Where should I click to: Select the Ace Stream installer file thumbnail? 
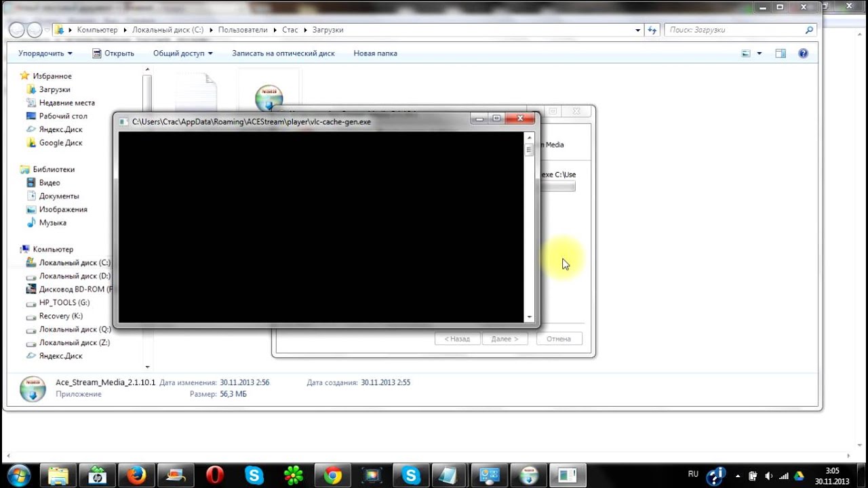tap(269, 98)
